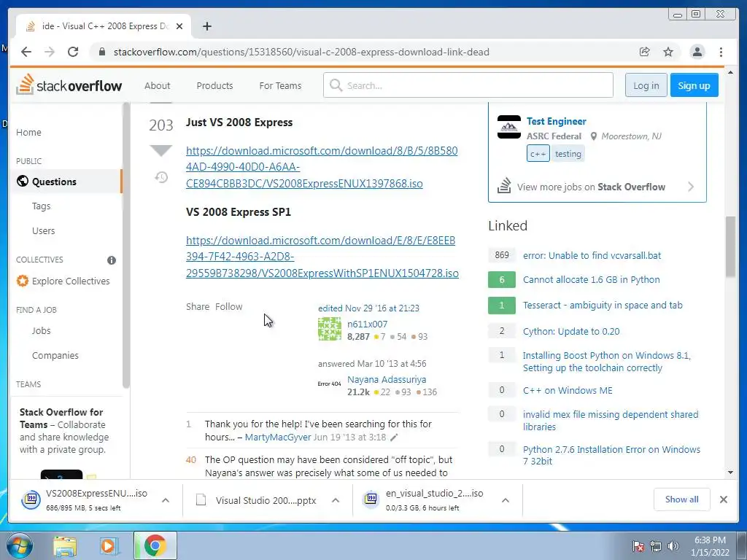Open VS2008ExpressENUX1397868.iso download link
The image size is (747, 560).
coord(322,167)
